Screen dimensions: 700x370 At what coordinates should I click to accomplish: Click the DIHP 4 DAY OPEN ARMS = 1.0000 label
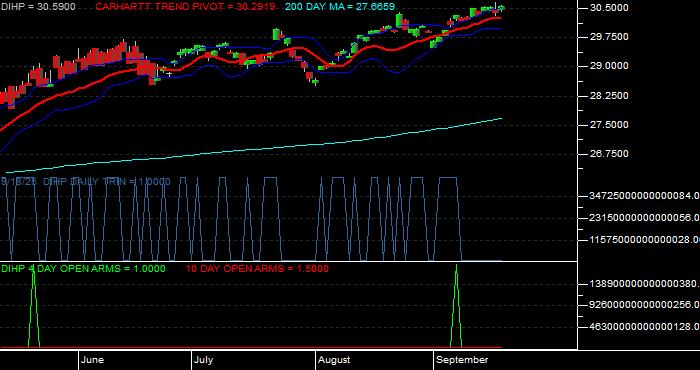coord(83,269)
